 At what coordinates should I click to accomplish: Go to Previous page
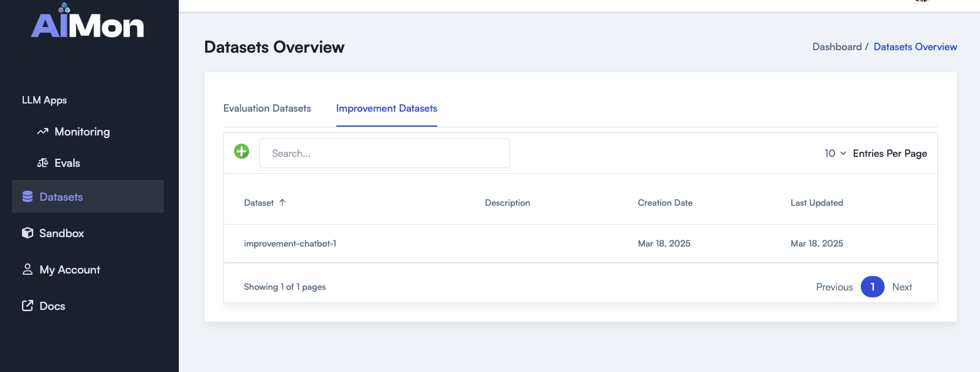[x=834, y=287]
